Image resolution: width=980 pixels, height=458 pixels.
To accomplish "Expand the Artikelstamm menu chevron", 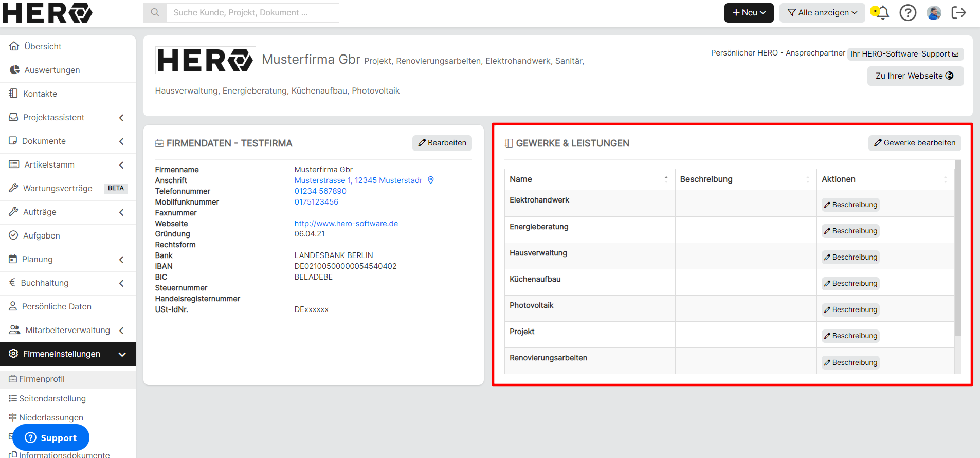I will pyautogui.click(x=121, y=165).
